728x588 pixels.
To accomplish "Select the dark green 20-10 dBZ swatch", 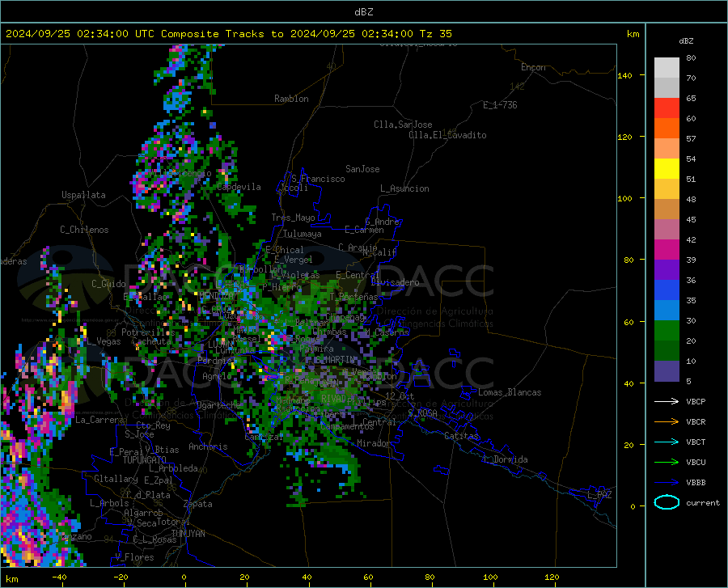I will pos(667,351).
